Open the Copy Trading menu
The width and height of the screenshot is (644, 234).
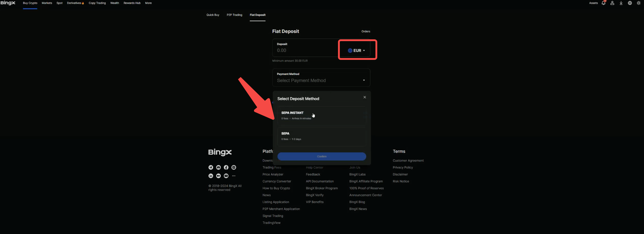97,3
